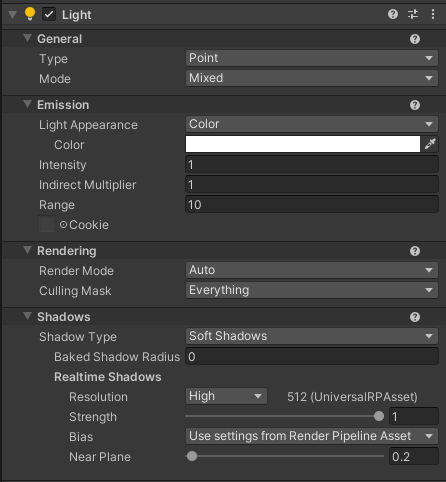This screenshot has height=482, width=446.
Task: Click the Range input field
Action: coord(312,205)
